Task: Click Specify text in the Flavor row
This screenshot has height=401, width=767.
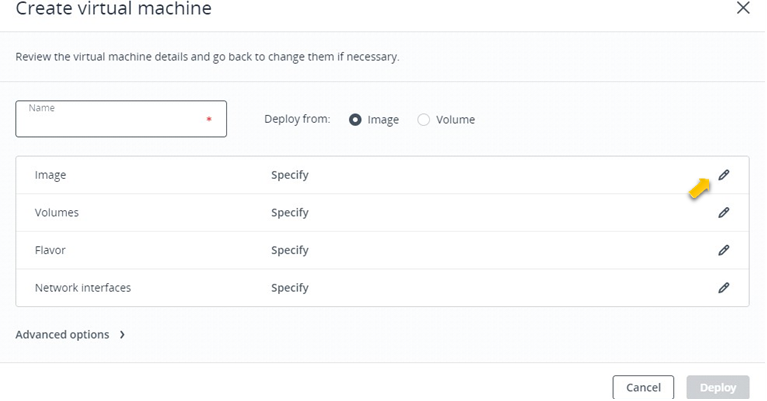Action: tap(290, 250)
